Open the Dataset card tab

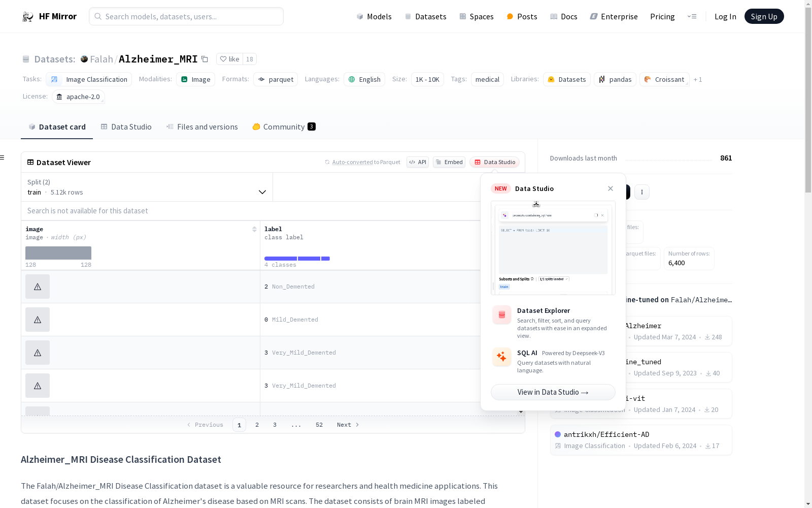click(x=57, y=127)
